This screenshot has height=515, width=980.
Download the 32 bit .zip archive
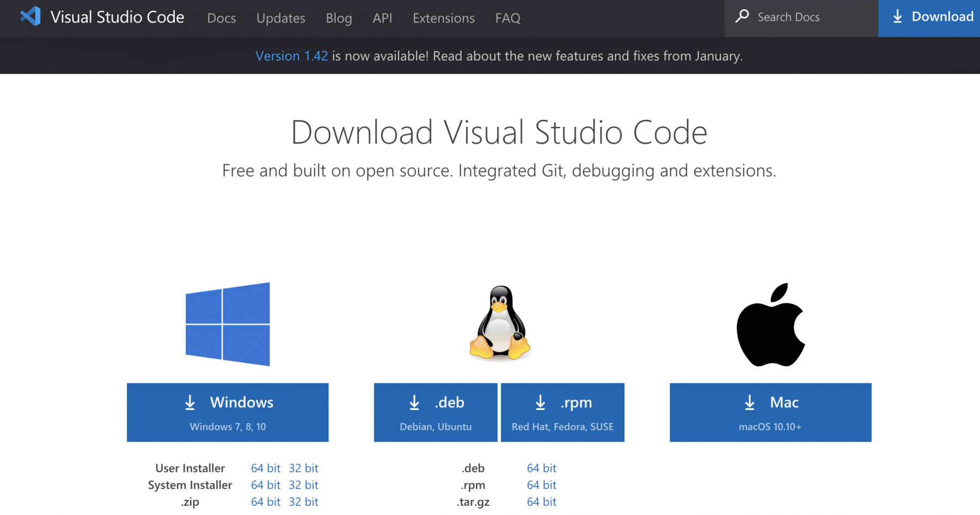[x=304, y=501]
